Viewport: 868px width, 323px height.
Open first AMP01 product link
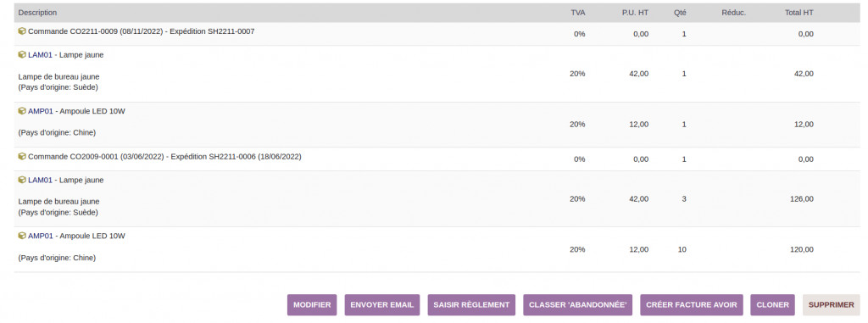coord(41,111)
